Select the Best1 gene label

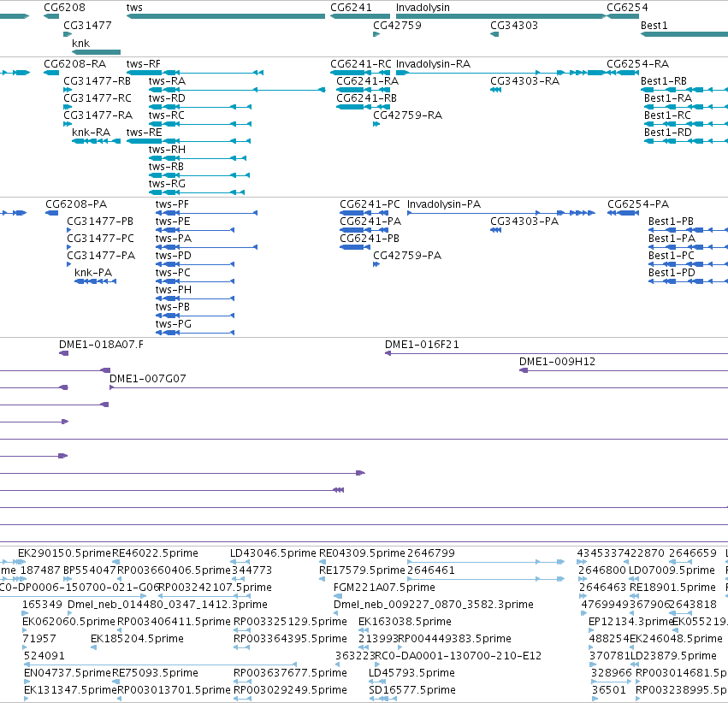click(x=654, y=26)
